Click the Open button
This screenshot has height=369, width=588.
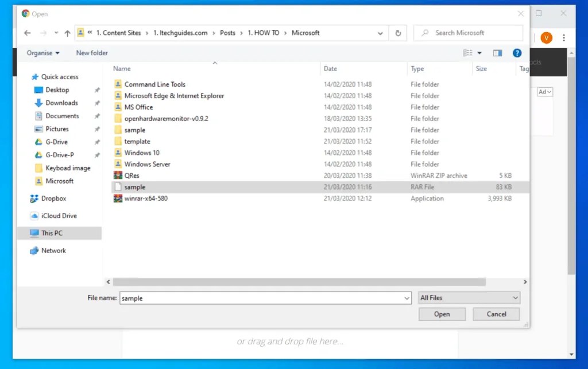click(x=441, y=314)
